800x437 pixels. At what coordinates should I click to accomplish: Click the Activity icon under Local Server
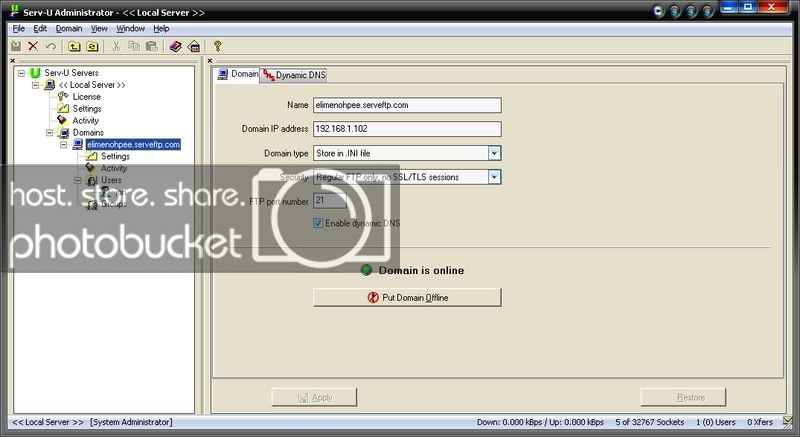pyautogui.click(x=63, y=120)
